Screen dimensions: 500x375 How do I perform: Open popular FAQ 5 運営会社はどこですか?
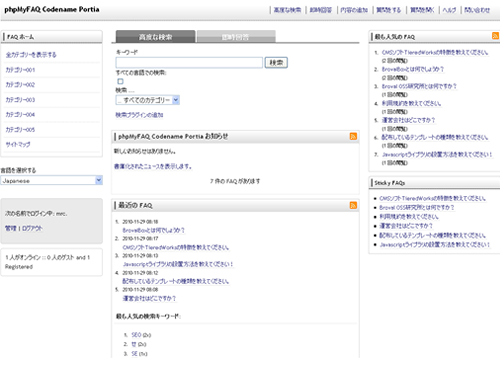(408, 120)
